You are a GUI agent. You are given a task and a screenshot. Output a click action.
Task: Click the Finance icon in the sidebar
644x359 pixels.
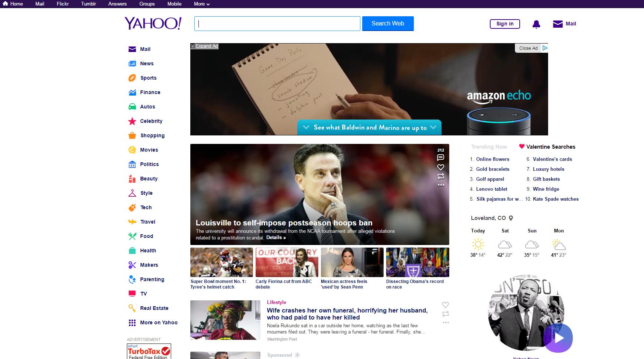132,92
